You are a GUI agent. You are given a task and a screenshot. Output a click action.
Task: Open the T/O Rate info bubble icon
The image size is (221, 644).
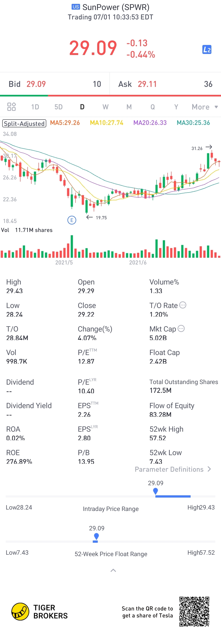click(183, 305)
